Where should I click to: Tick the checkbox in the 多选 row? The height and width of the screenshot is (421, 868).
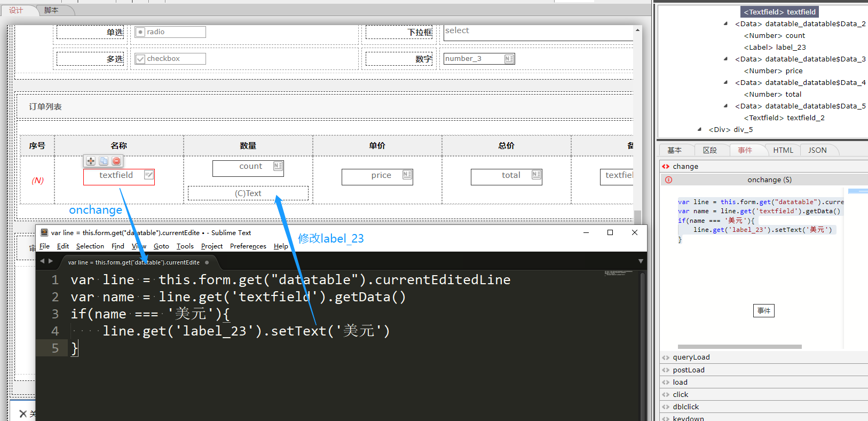[x=140, y=59]
